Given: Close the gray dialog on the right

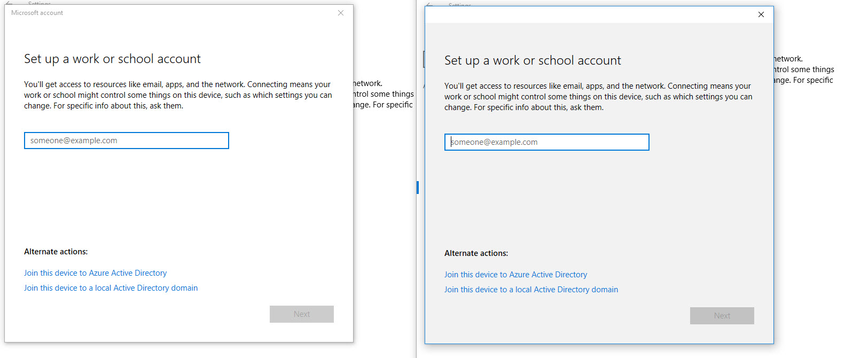Looking at the screenshot, I should coord(761,14).
